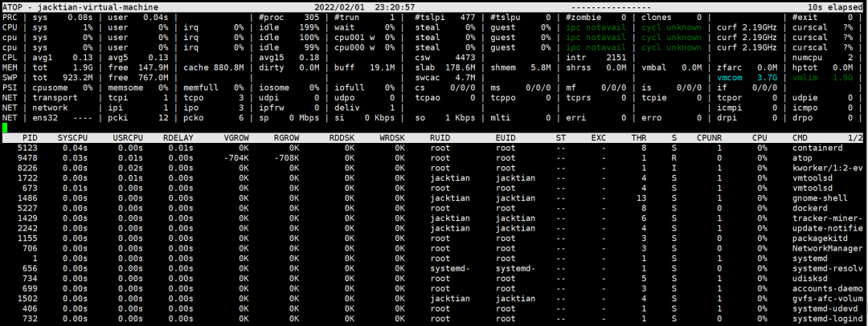
Task: Click the THR column header
Action: pyautogui.click(x=639, y=138)
